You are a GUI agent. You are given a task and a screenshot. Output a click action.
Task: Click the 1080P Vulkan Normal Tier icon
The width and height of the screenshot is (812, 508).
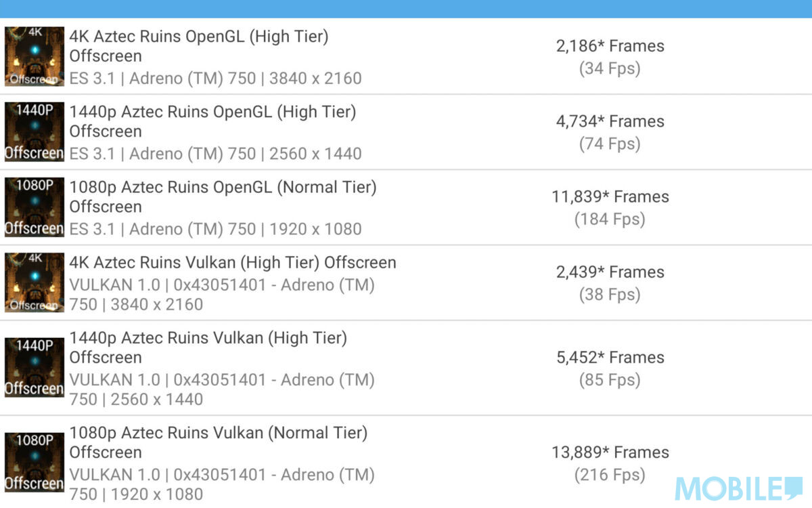(x=35, y=463)
